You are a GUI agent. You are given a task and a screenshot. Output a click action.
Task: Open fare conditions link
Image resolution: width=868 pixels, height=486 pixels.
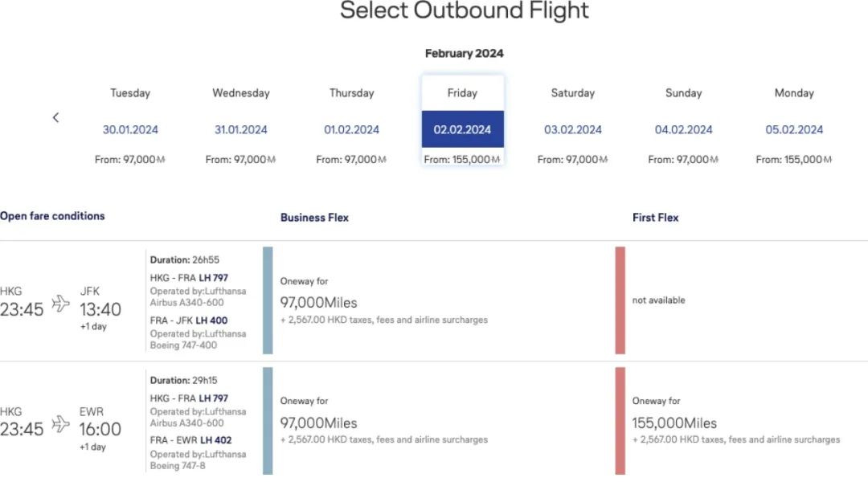(52, 216)
